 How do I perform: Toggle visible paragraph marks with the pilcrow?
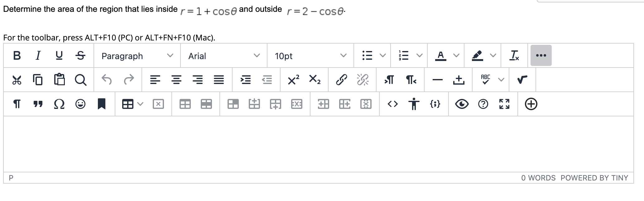click(17, 104)
